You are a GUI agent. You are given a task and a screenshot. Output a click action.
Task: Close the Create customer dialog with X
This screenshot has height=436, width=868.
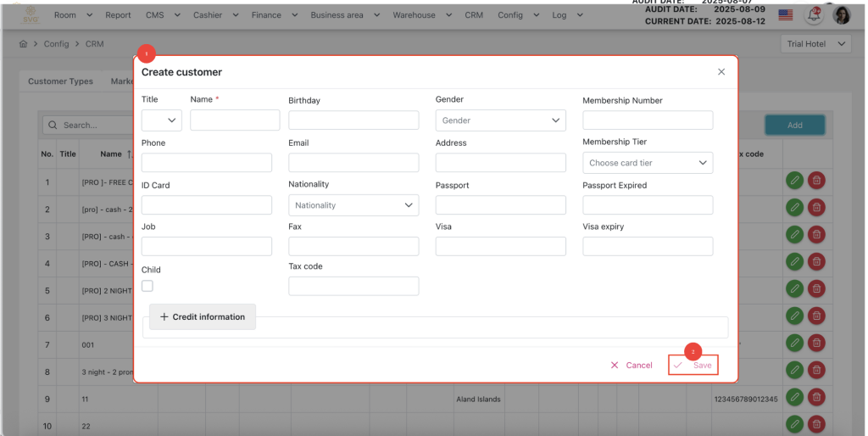pos(721,72)
